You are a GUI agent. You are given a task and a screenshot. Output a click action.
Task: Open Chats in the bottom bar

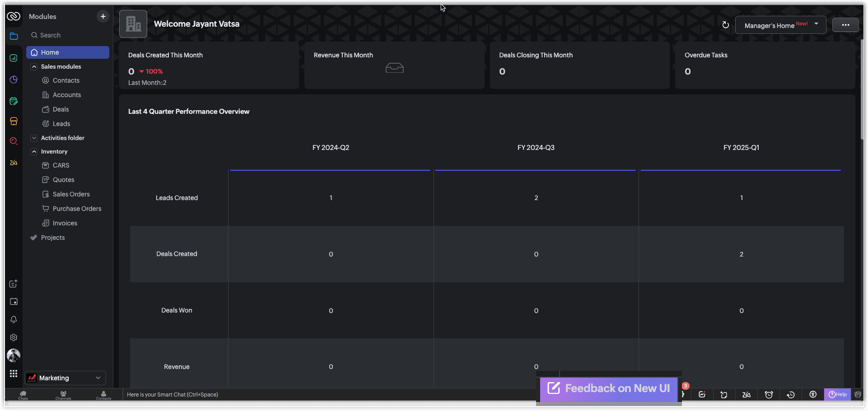[x=23, y=395]
